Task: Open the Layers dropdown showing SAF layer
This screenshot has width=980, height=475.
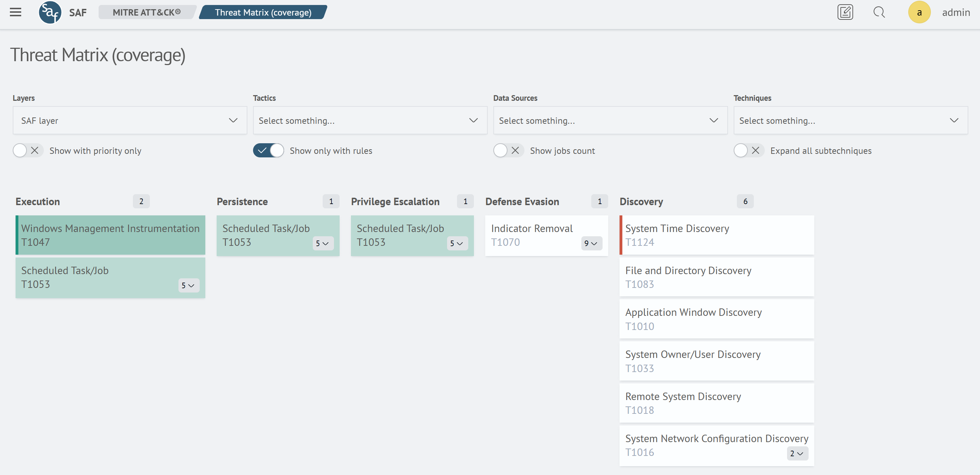Action: [x=130, y=120]
